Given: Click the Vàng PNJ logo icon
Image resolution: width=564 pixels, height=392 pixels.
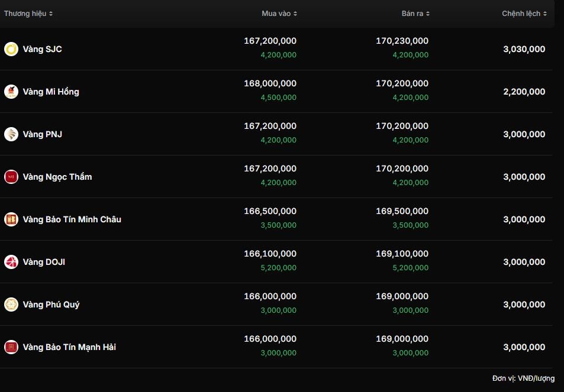Looking at the screenshot, I should coord(11,134).
